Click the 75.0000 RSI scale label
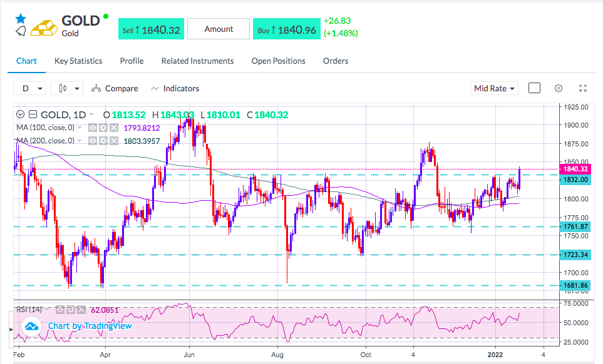This screenshot has height=364, width=603. pos(576,303)
